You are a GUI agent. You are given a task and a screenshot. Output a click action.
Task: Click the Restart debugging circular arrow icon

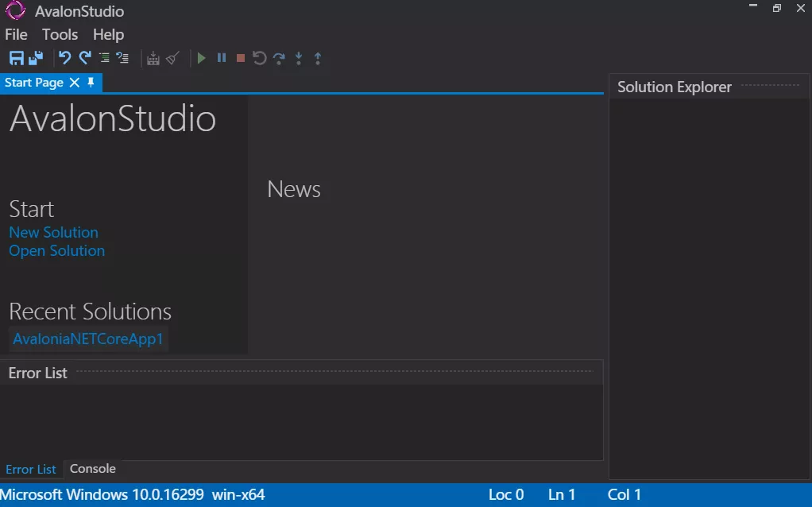pyautogui.click(x=259, y=58)
